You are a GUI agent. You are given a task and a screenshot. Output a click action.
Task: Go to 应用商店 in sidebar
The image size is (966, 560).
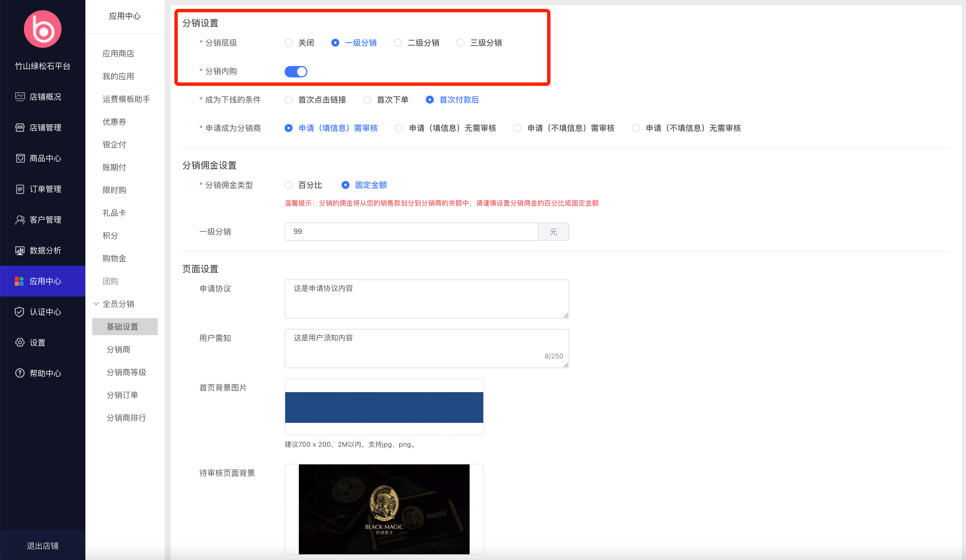[x=118, y=54]
